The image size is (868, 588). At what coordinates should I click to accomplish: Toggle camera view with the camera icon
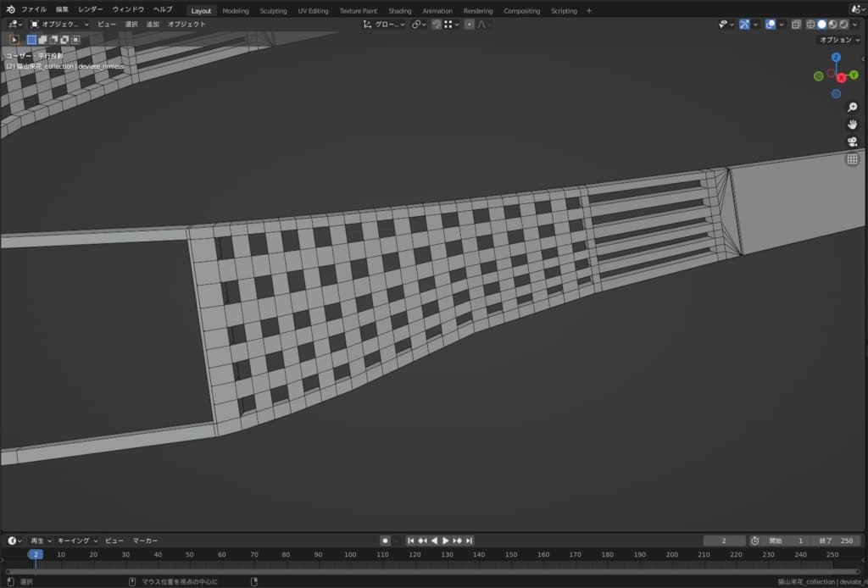pyautogui.click(x=852, y=141)
